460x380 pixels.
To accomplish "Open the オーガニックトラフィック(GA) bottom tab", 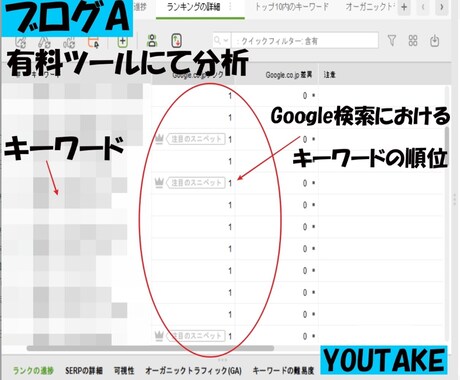I will (194, 370).
